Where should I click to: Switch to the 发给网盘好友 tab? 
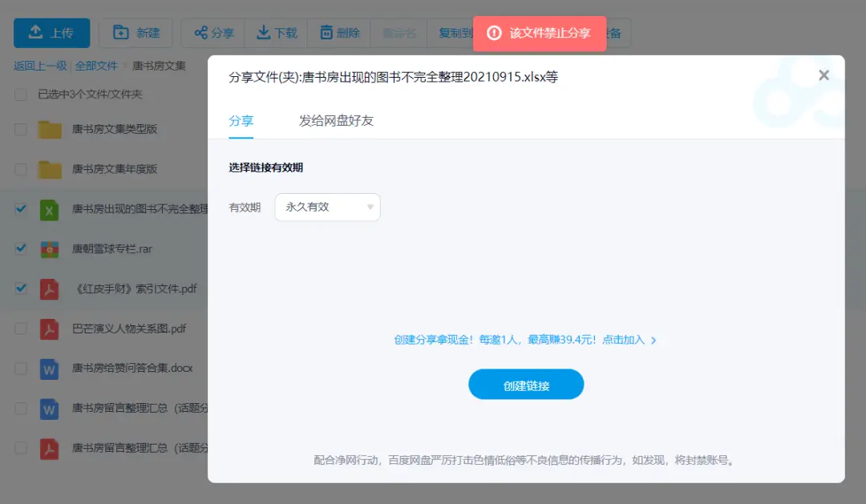(336, 121)
